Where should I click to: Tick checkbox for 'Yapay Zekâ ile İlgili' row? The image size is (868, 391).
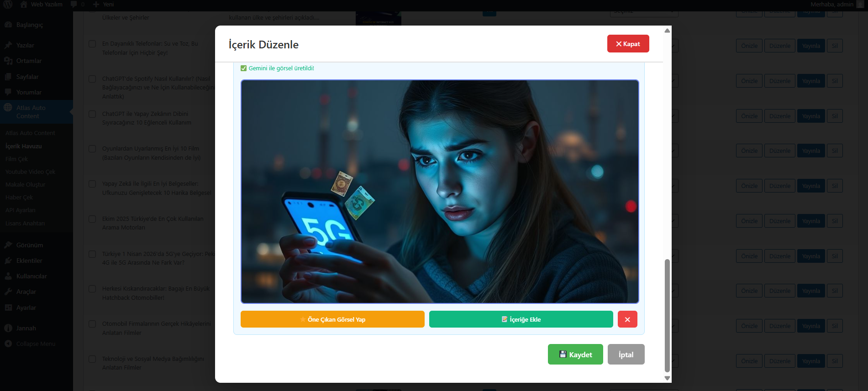pos(92,184)
